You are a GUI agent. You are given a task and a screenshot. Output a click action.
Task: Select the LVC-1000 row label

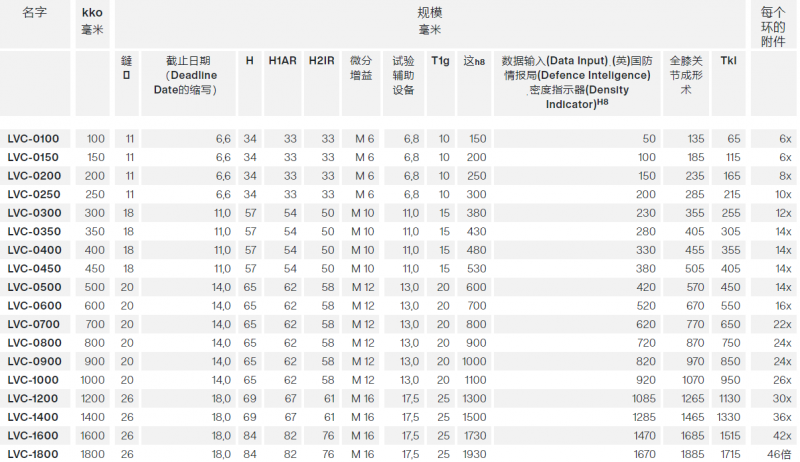[33, 380]
